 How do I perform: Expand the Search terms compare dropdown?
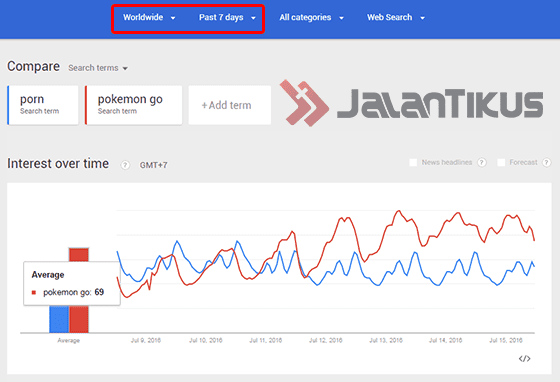[x=98, y=68]
